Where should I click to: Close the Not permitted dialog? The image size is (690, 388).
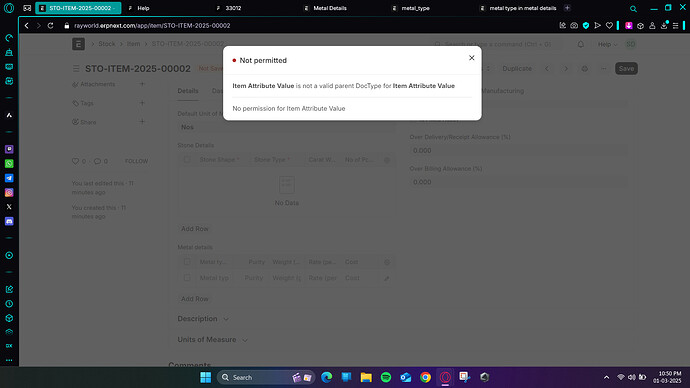pos(471,58)
